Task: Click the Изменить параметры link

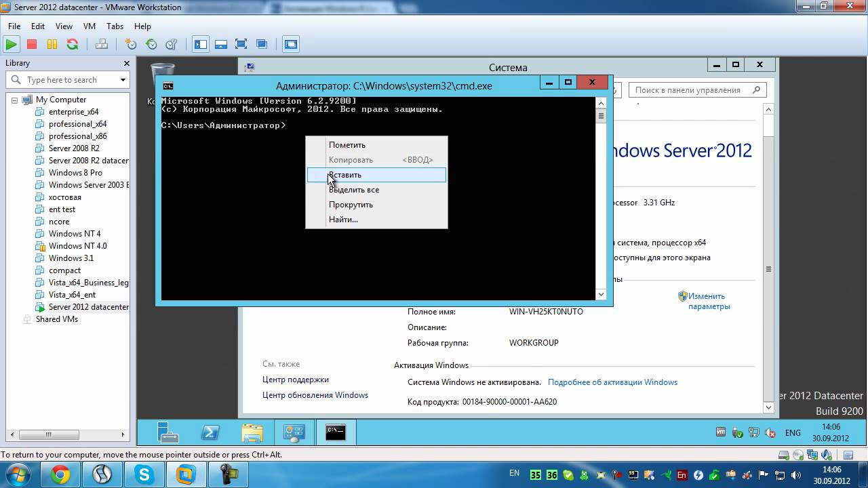Action: (x=709, y=301)
